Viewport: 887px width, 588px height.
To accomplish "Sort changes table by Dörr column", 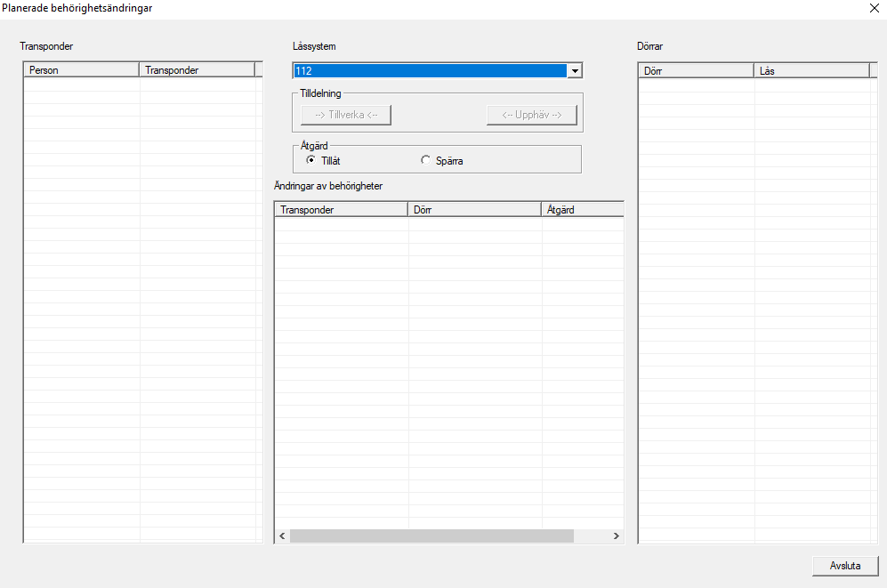I will point(474,210).
